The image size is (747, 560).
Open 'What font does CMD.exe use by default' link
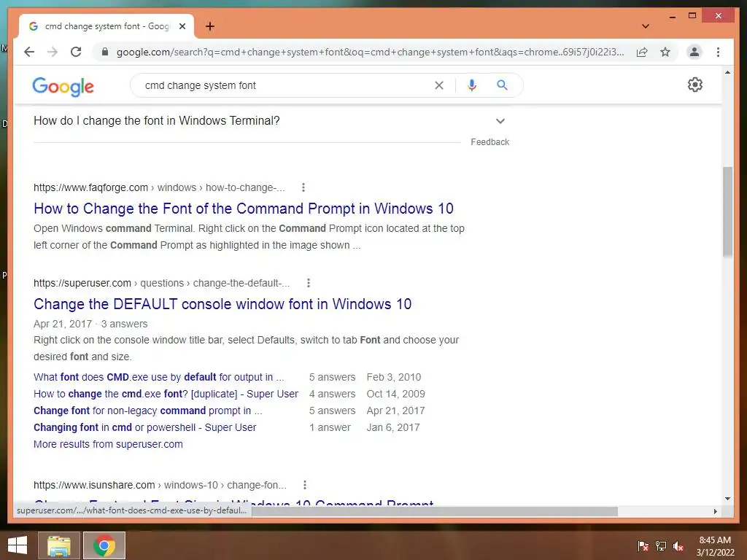coord(158,377)
